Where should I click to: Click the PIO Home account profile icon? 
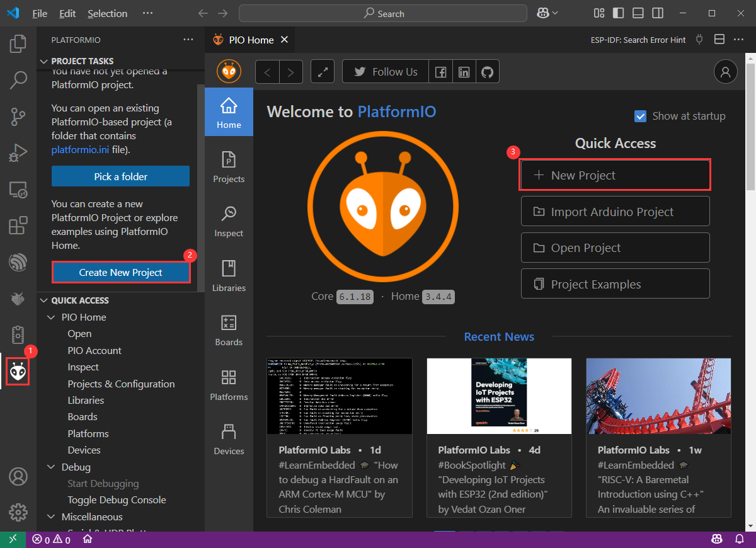coord(725,72)
